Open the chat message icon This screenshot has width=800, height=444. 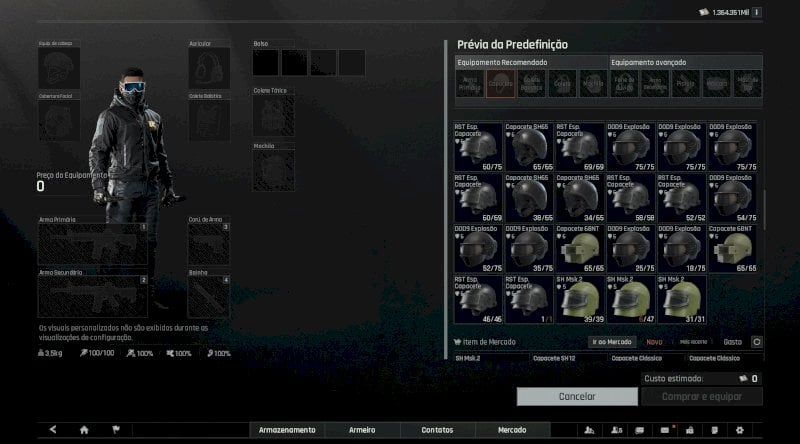tap(639, 430)
